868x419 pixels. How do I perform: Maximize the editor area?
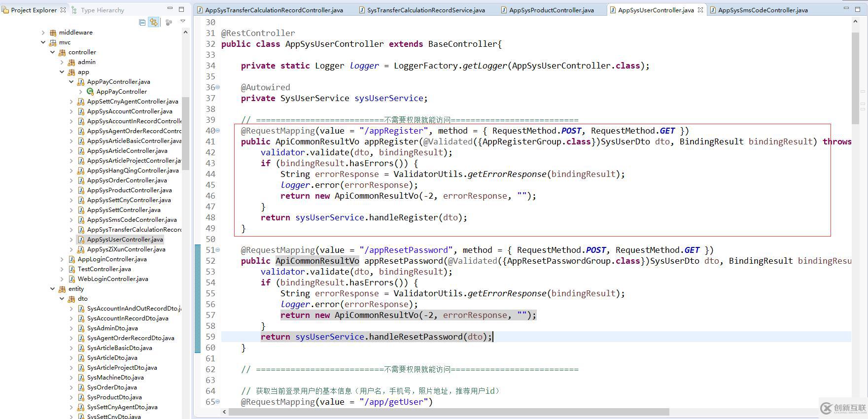click(x=858, y=9)
